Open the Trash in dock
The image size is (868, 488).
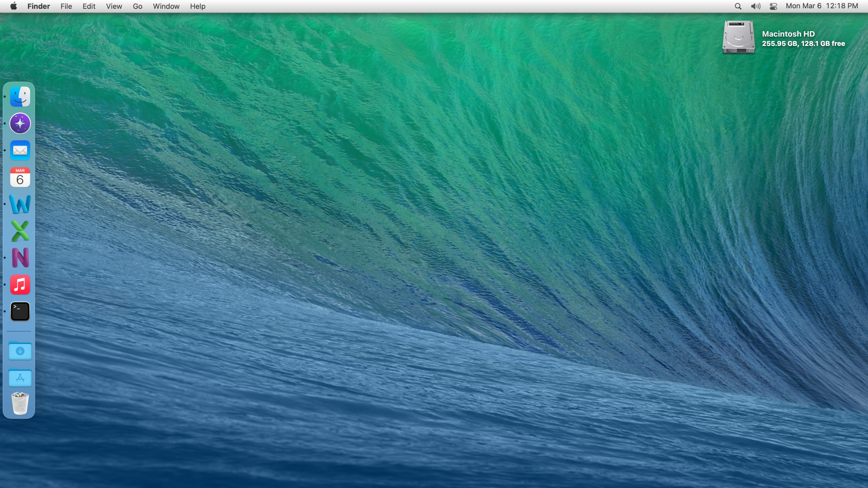coord(20,403)
